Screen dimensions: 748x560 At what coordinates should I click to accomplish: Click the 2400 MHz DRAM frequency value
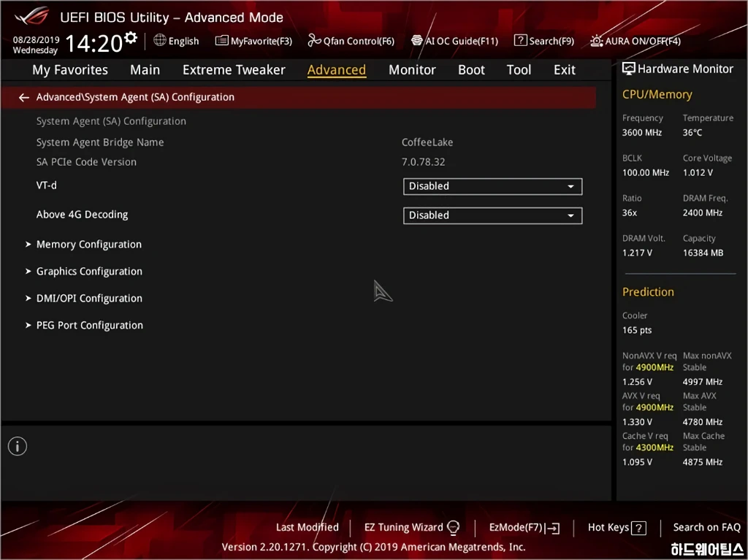coord(702,212)
